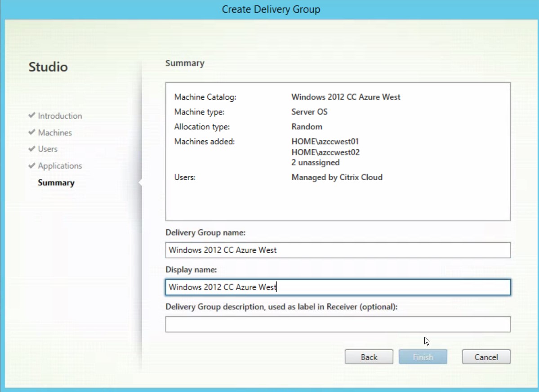Click the Create Delivery Group title bar

pyautogui.click(x=271, y=9)
